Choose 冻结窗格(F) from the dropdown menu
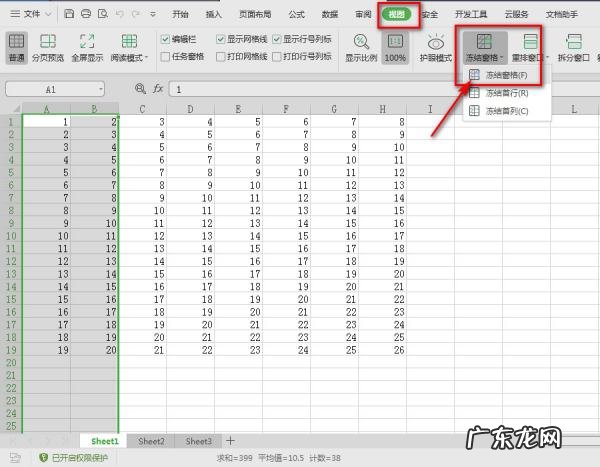 (507, 75)
